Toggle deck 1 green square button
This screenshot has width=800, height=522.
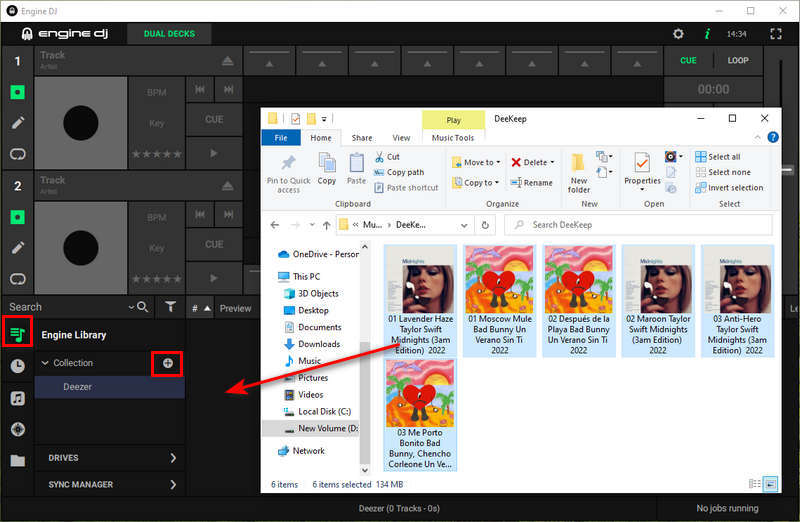click(17, 92)
